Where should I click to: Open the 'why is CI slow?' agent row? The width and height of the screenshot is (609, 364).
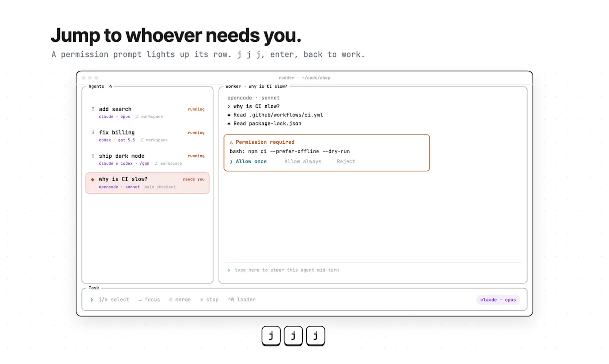coord(147,183)
